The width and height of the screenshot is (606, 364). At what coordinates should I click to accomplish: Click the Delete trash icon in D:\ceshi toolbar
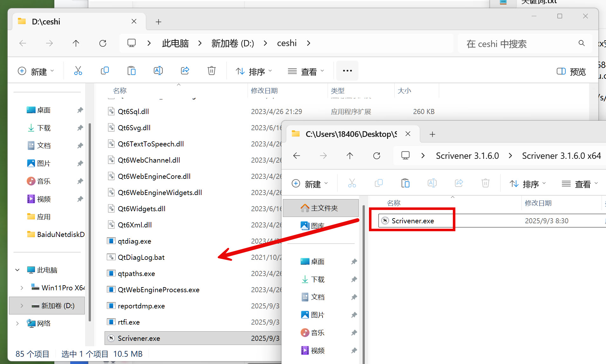click(211, 71)
